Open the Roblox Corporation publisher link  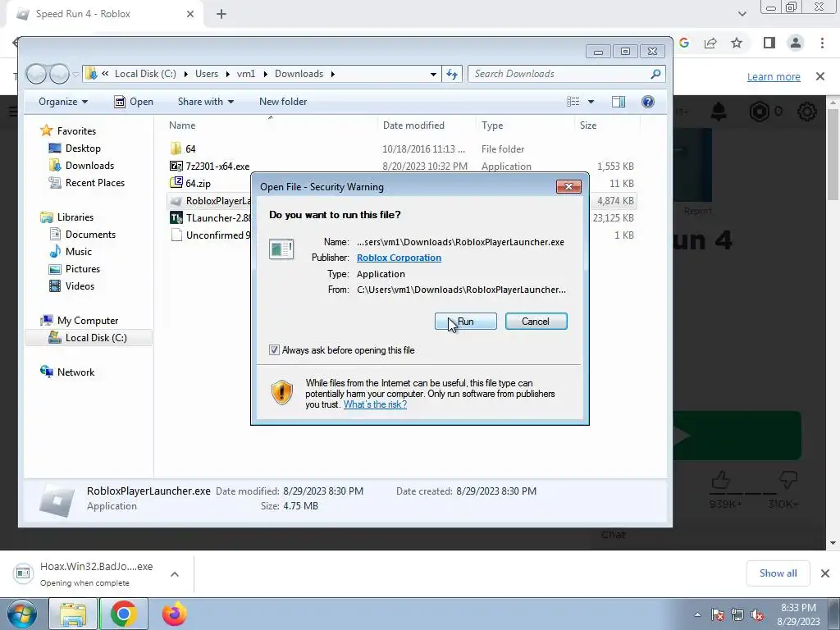[399, 258]
